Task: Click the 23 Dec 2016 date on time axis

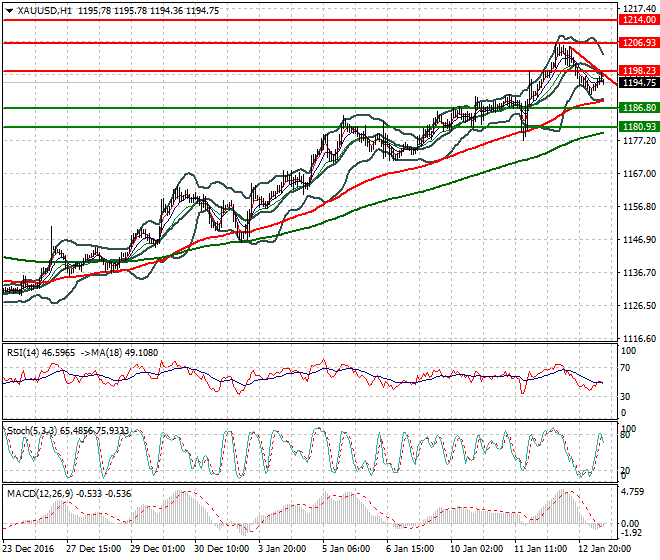Action: pos(29,549)
